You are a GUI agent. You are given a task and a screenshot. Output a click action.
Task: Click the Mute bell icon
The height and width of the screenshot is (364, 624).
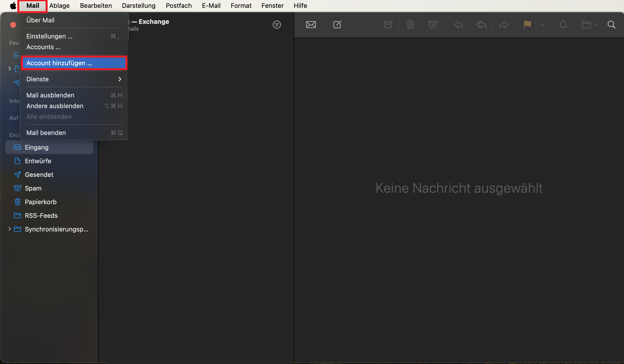coord(563,25)
